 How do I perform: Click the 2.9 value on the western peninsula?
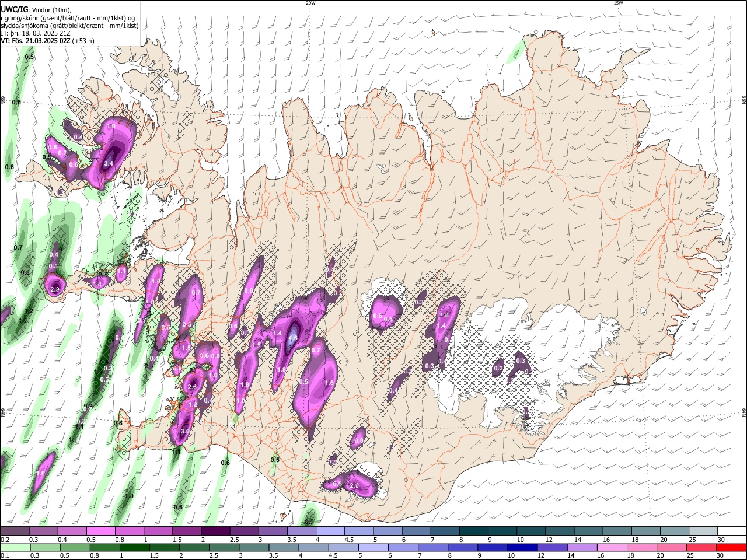[55, 289]
